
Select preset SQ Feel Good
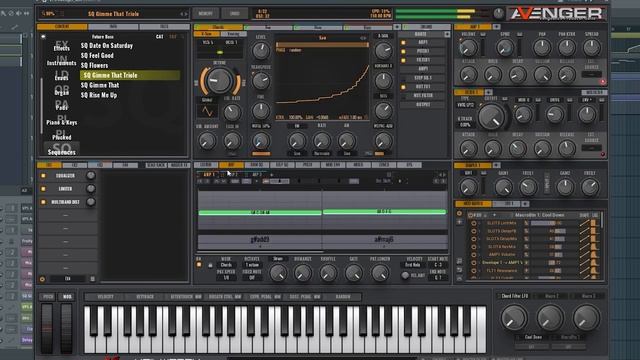coord(97,56)
